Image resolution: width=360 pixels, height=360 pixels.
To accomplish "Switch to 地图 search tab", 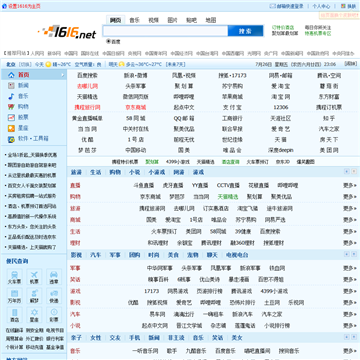I will pos(211,20).
